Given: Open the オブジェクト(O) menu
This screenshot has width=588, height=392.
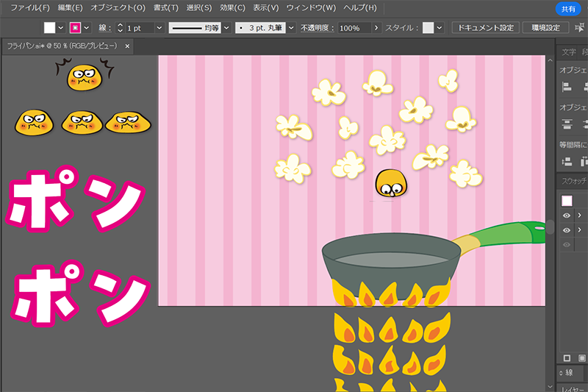Looking at the screenshot, I should [x=118, y=8].
